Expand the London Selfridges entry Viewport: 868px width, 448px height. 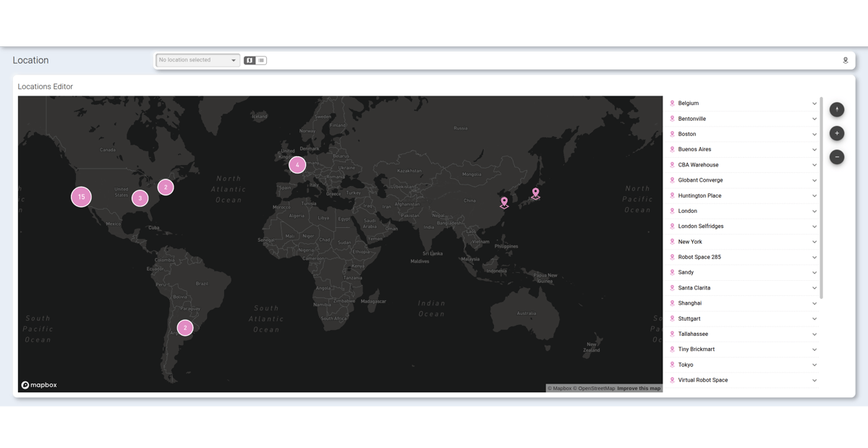[814, 226]
